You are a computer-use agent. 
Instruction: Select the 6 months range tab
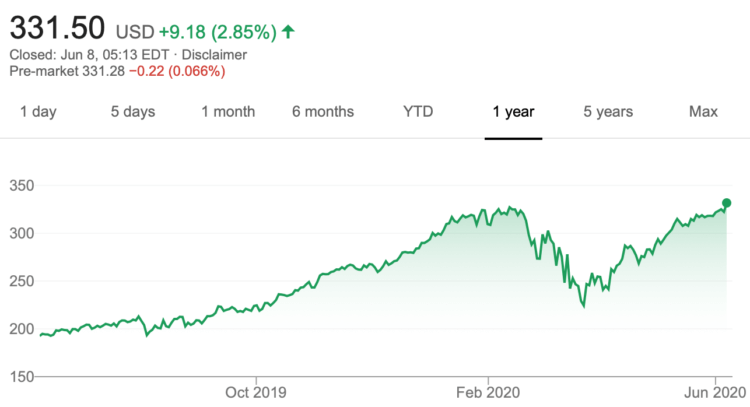(323, 111)
